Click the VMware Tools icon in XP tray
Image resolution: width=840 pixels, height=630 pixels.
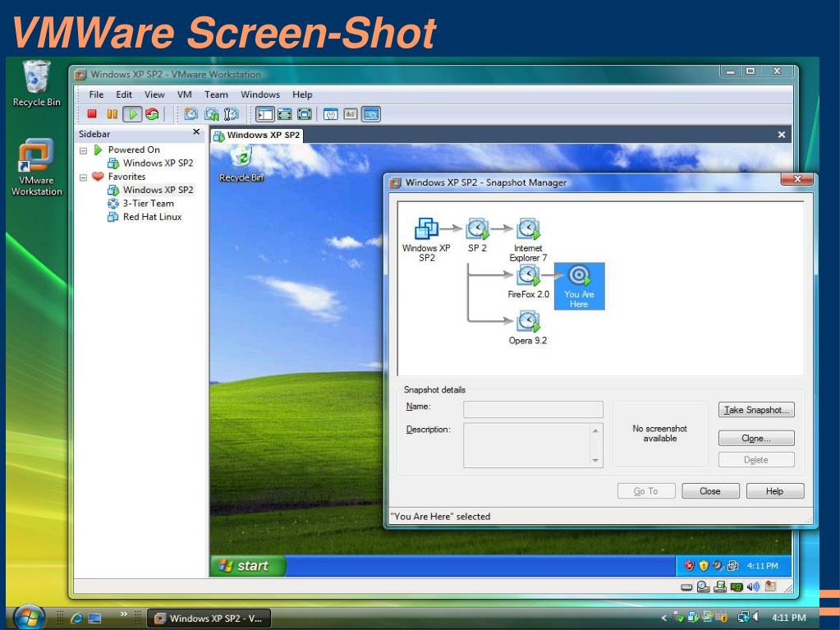(x=733, y=566)
